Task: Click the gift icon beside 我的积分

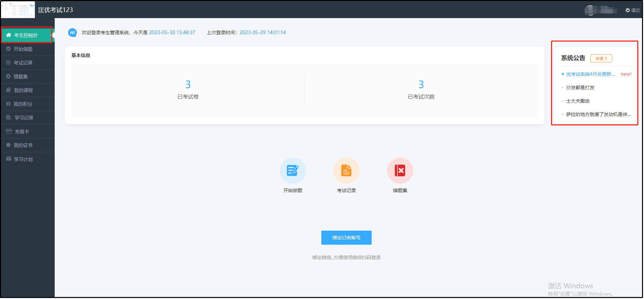Action: (x=8, y=104)
